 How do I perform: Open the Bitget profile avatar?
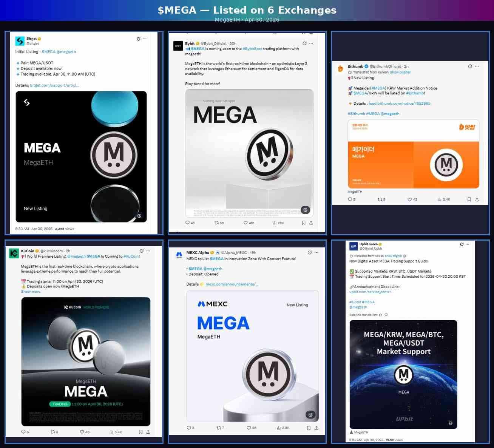[x=20, y=41]
